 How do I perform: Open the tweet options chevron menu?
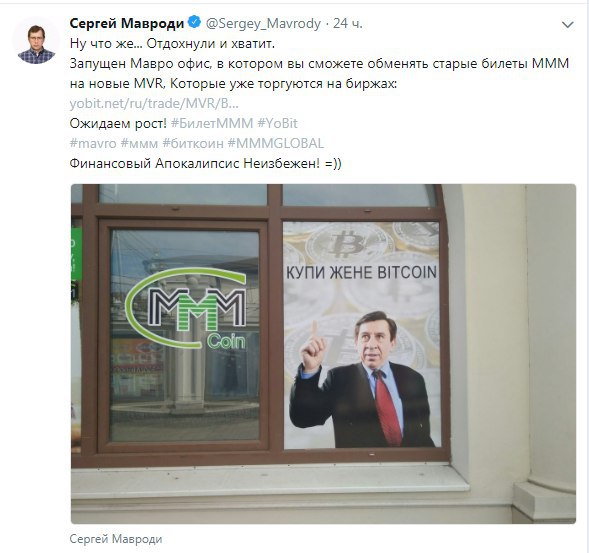click(567, 25)
